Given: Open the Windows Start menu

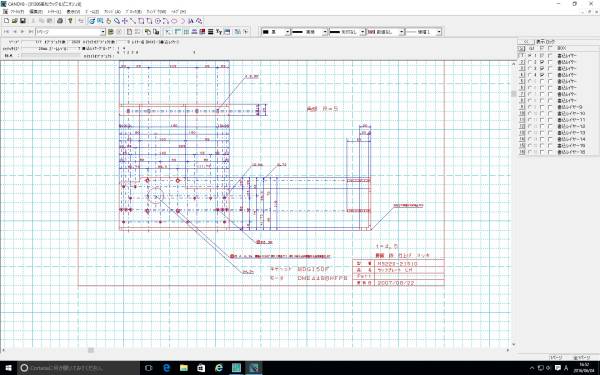Looking at the screenshot, I should coord(8,368).
